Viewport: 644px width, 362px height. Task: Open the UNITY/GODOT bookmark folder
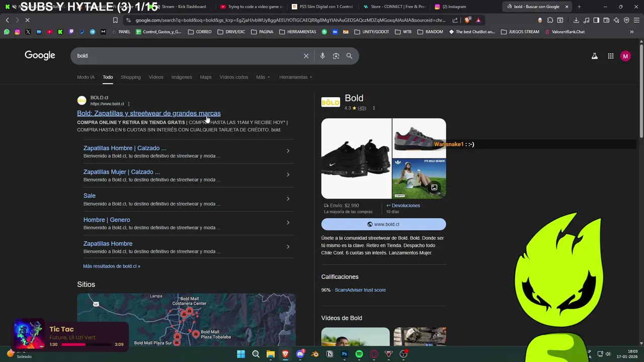pyautogui.click(x=372, y=32)
